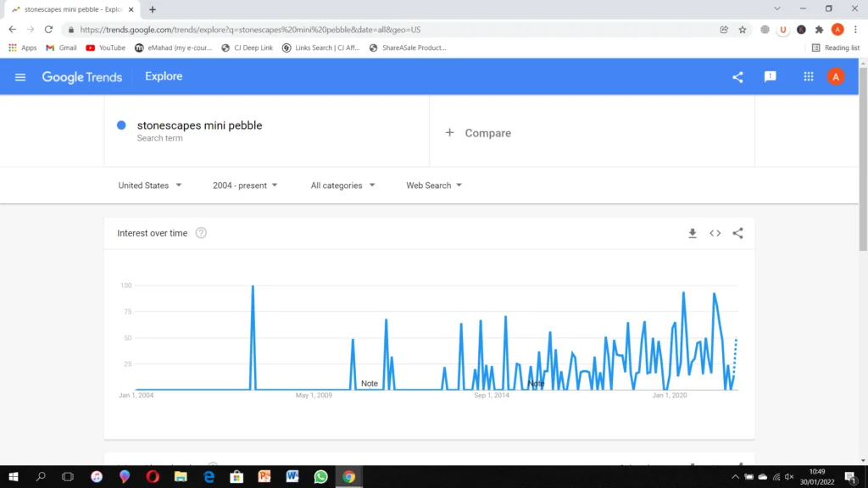Go back to the previous browser page

pyautogui.click(x=12, y=30)
